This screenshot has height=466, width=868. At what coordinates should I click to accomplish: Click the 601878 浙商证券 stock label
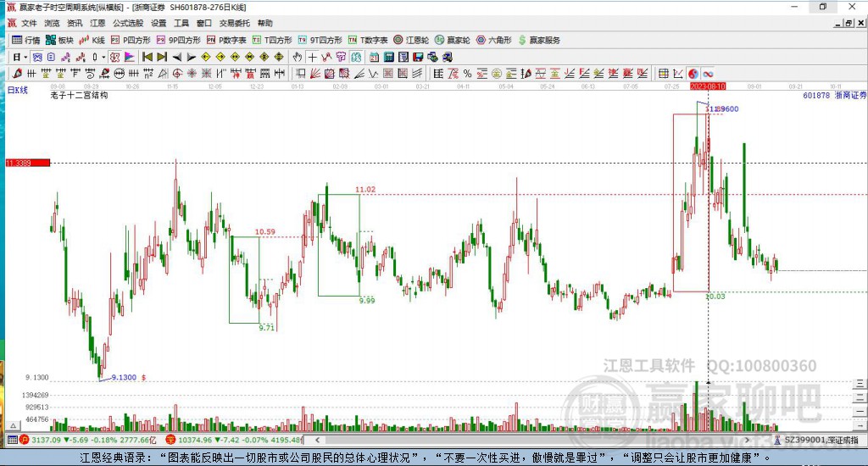(834, 95)
